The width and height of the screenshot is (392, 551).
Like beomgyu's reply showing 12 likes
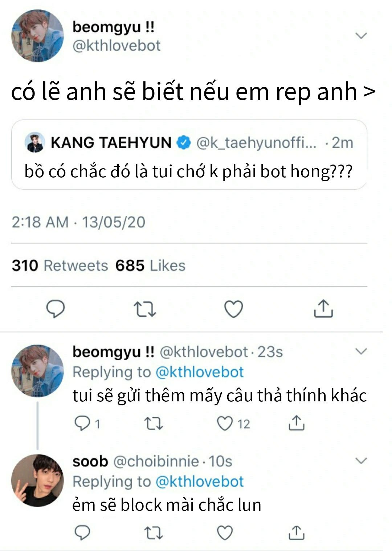(233, 424)
